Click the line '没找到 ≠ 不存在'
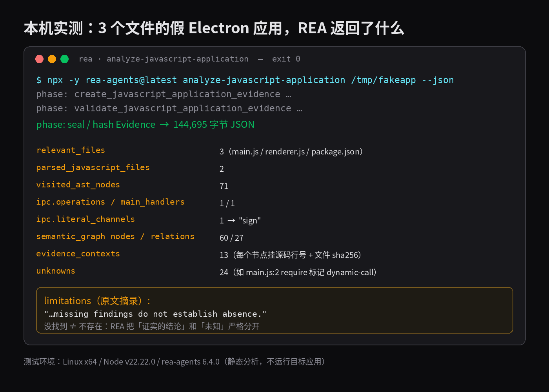Viewport: 549px width, 392px height. click(73, 326)
